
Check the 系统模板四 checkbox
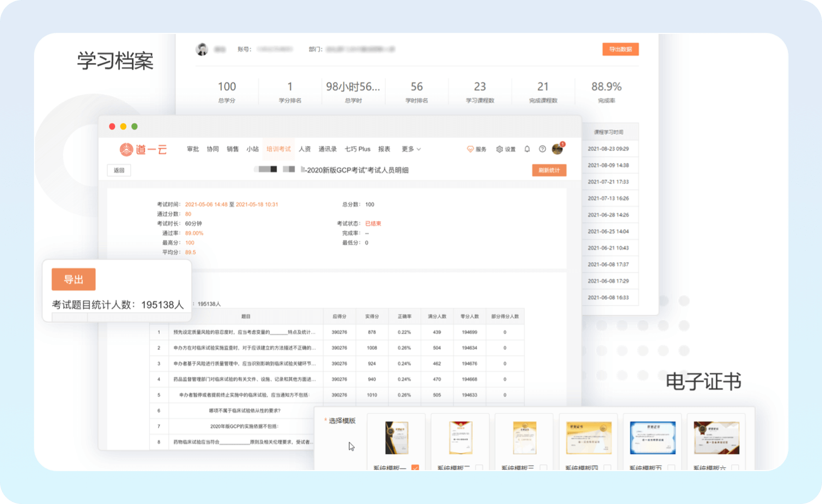(x=607, y=468)
